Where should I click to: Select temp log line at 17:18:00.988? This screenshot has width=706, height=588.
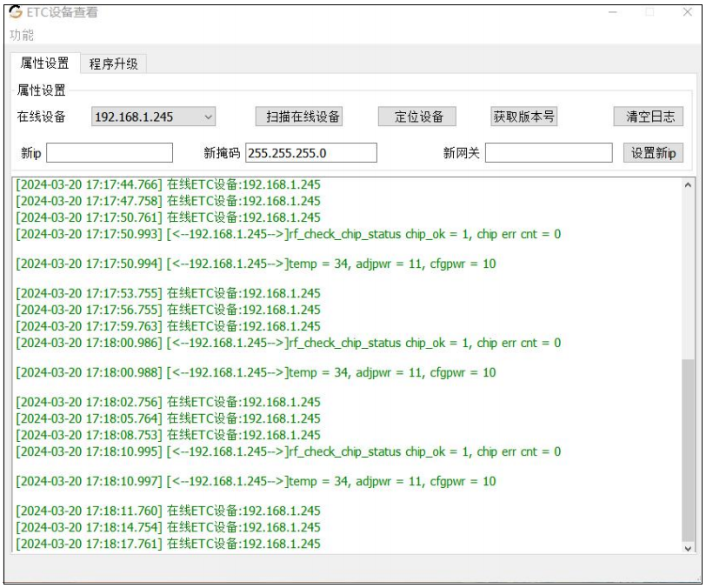(256, 372)
